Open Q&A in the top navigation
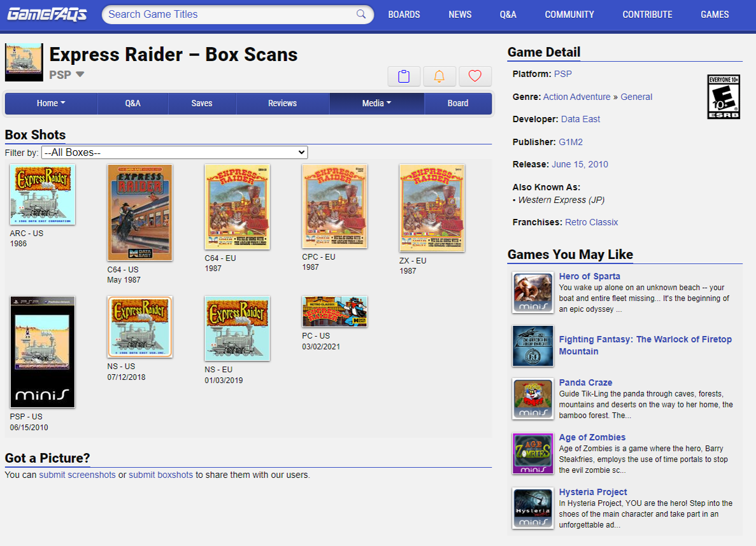756x546 pixels. point(508,15)
